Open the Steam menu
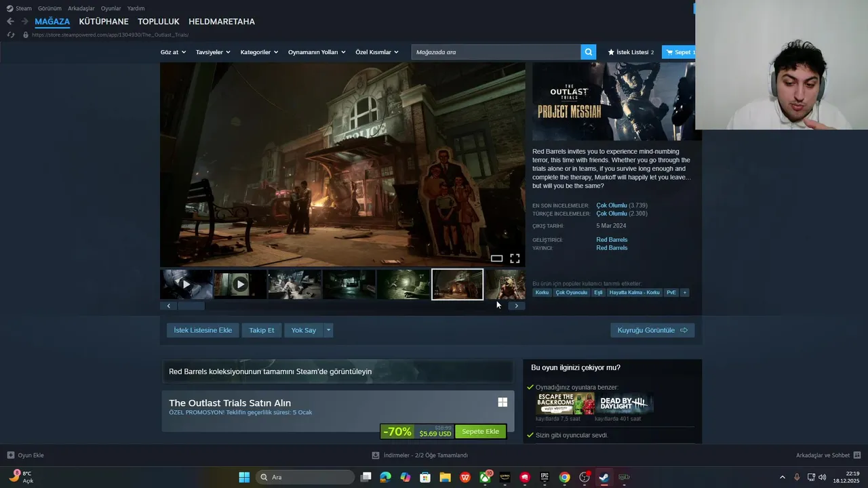The height and width of the screenshot is (488, 868). coord(19,8)
